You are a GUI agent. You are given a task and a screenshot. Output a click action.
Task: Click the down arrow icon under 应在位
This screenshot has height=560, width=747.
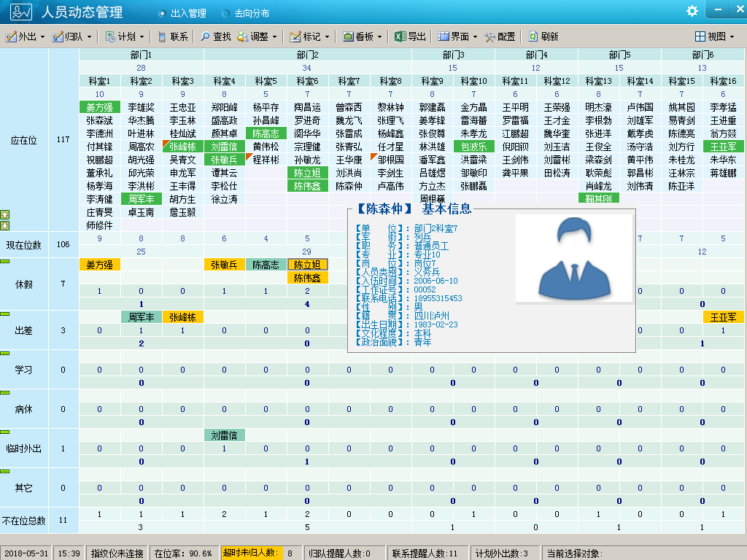coord(5,225)
